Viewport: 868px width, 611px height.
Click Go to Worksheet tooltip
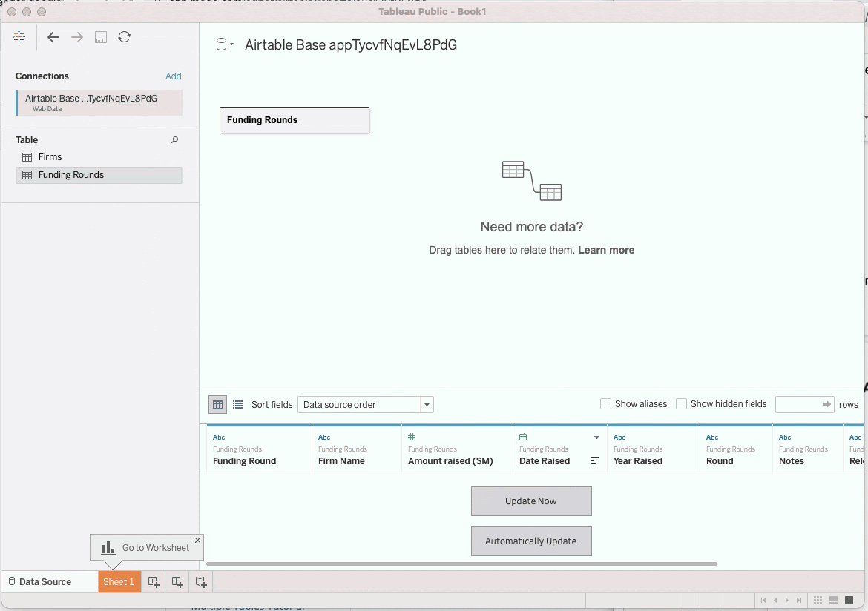click(x=145, y=548)
